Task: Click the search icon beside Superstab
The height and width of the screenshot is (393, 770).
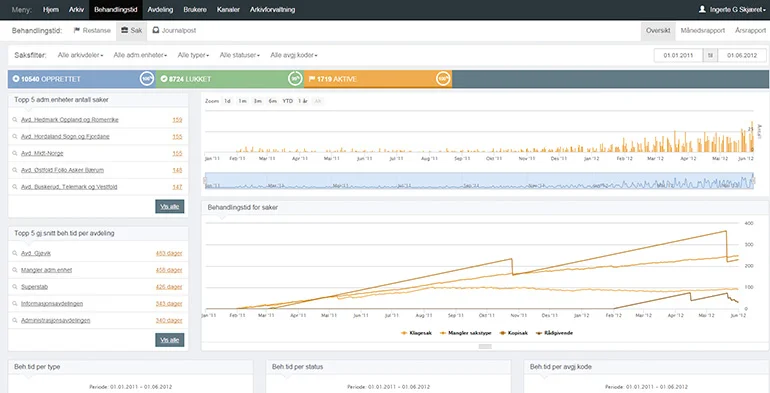Action: pos(15,287)
